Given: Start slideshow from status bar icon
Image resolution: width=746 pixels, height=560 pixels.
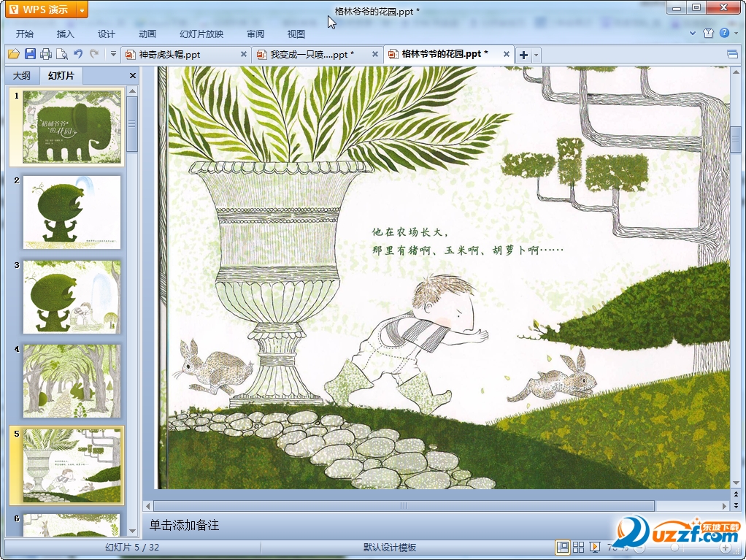Looking at the screenshot, I should point(595,547).
